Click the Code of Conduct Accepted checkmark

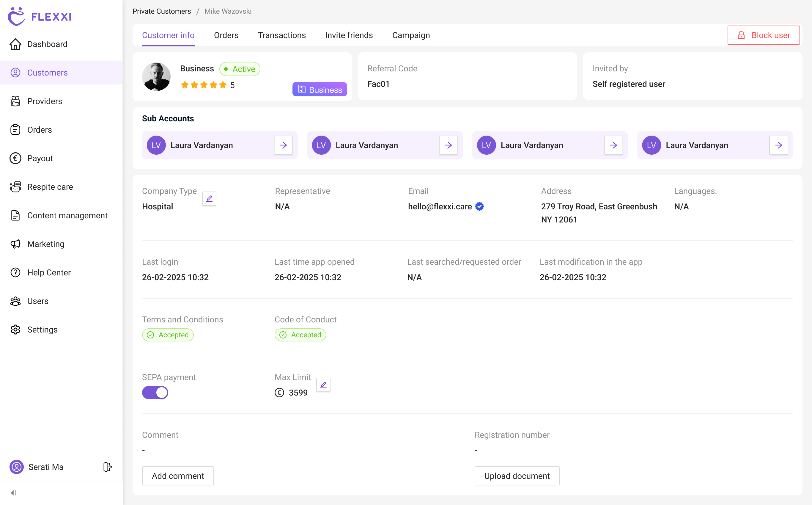pyautogui.click(x=283, y=335)
